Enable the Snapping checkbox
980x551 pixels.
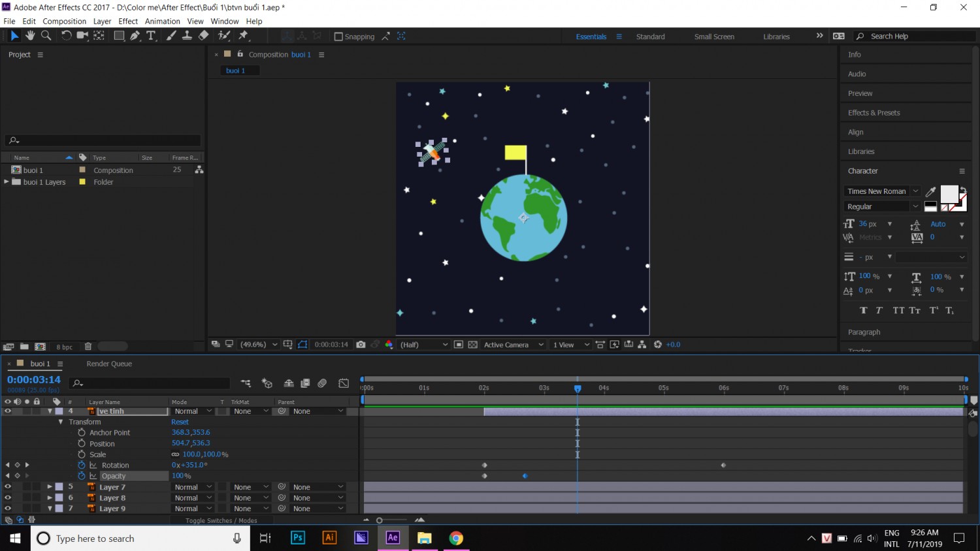(338, 37)
